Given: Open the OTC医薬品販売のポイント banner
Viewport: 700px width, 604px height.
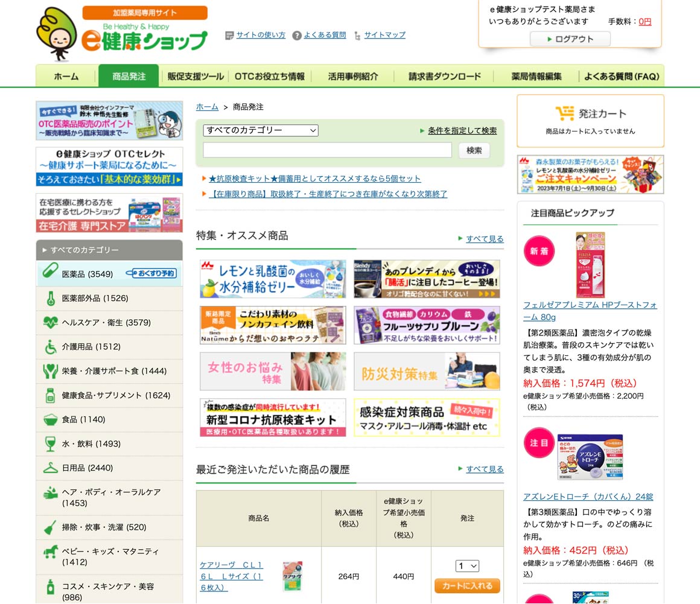Looking at the screenshot, I should point(109,121).
